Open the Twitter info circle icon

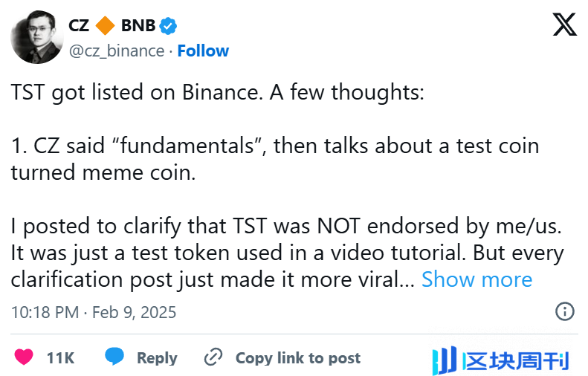[565, 311]
